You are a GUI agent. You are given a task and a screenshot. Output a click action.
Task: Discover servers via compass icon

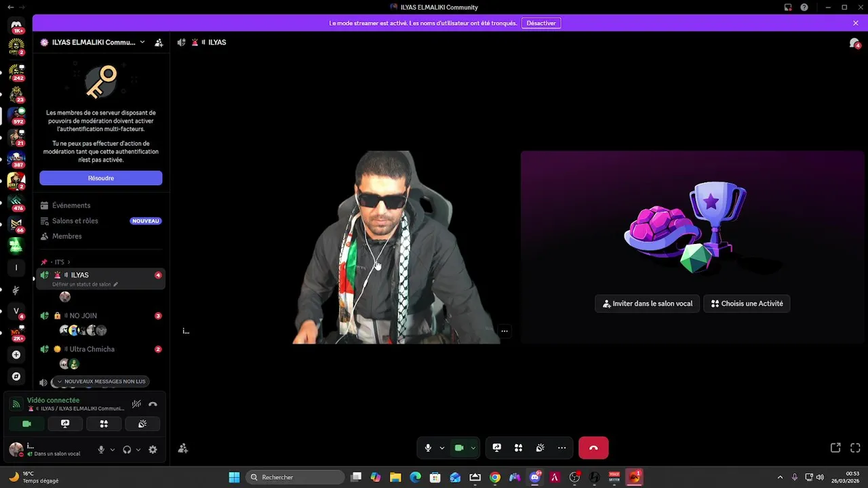click(x=16, y=376)
